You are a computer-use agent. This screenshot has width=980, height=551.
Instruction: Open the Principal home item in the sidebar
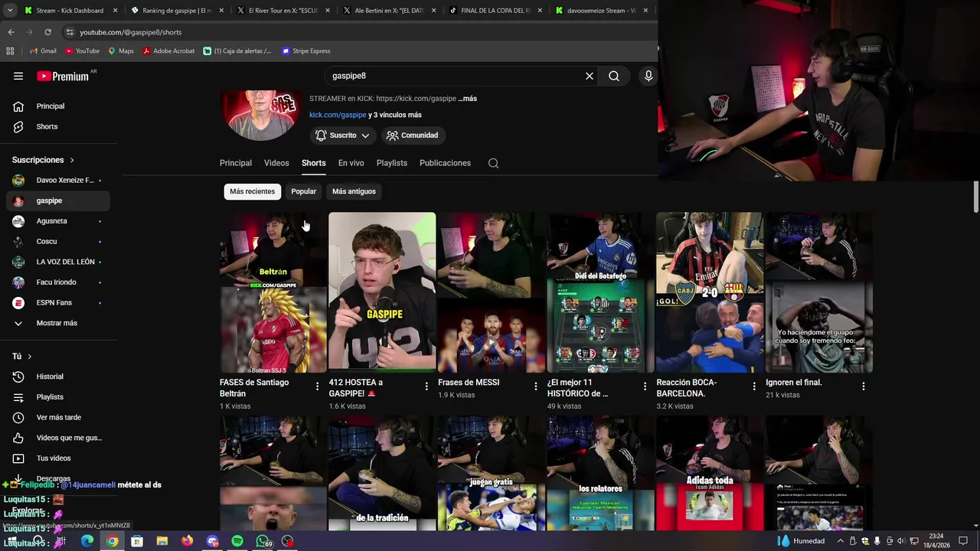[58, 106]
